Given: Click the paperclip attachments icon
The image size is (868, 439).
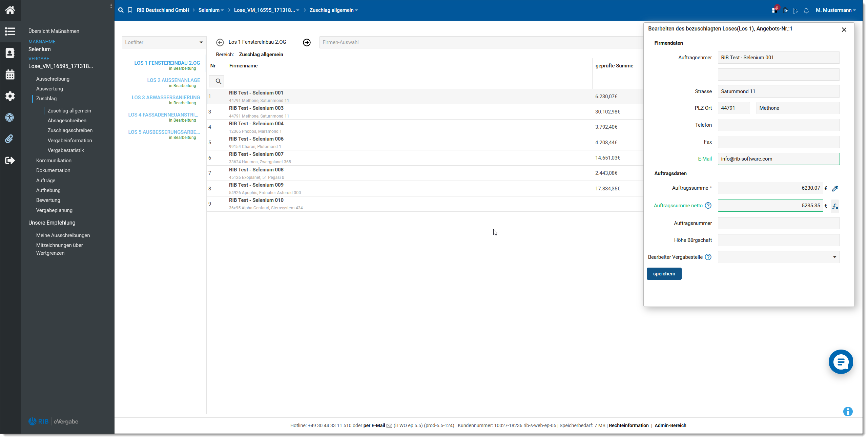Looking at the screenshot, I should 10,139.
